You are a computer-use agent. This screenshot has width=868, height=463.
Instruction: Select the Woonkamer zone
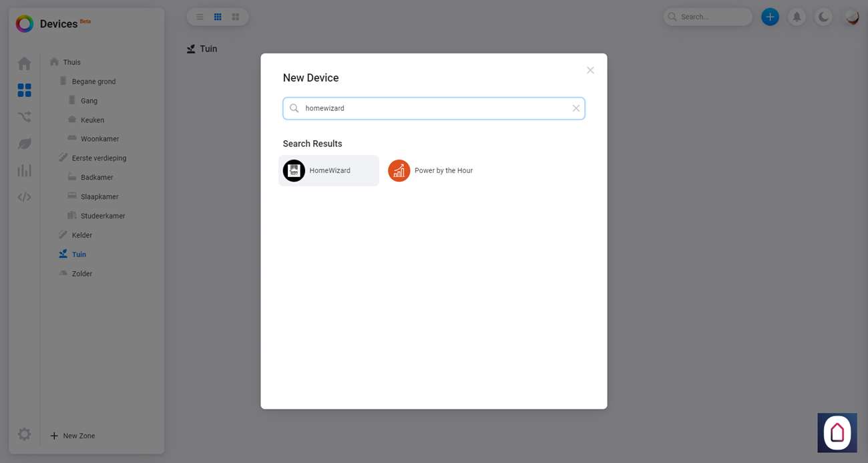click(x=99, y=139)
